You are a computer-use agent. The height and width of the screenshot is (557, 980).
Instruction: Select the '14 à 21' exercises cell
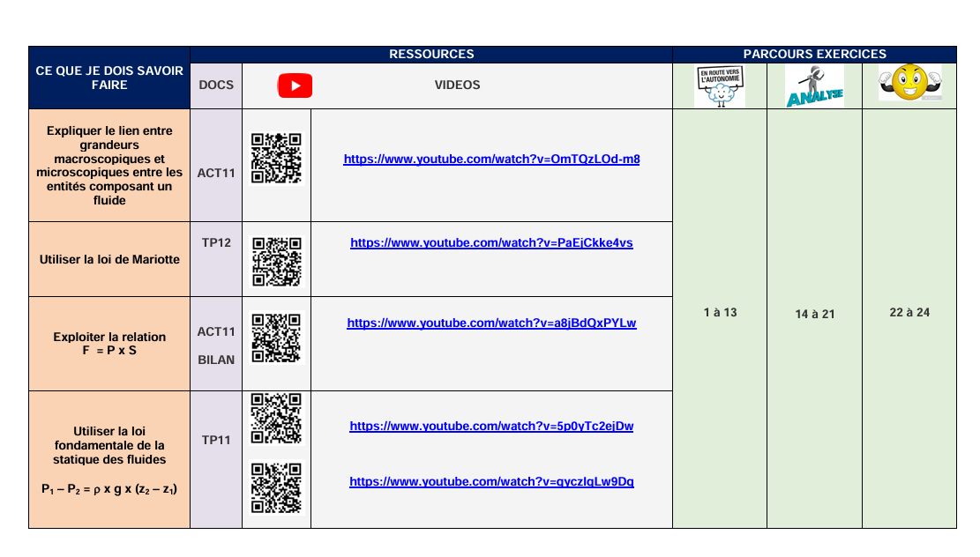point(814,314)
